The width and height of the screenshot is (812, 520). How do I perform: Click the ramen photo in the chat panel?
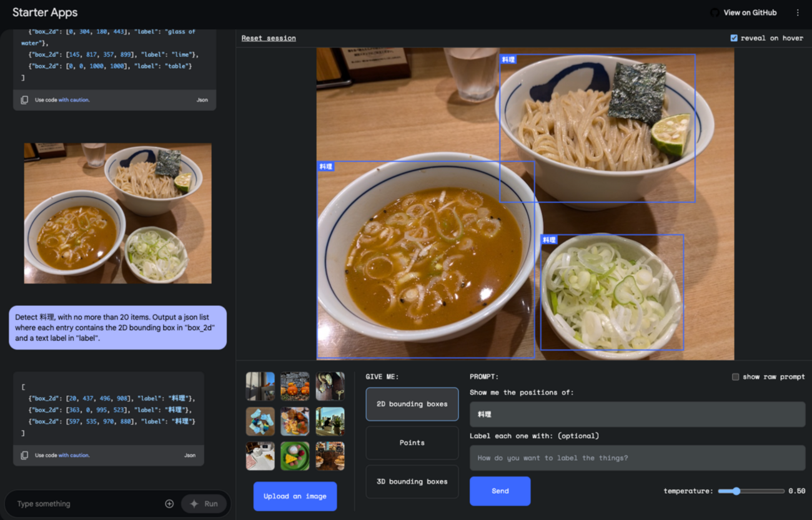tap(117, 213)
